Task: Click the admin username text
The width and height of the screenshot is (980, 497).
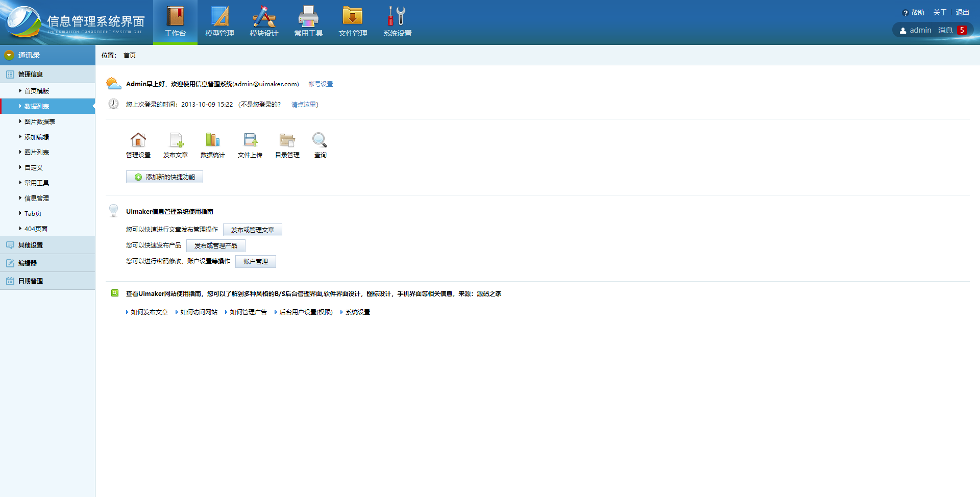Action: [920, 31]
